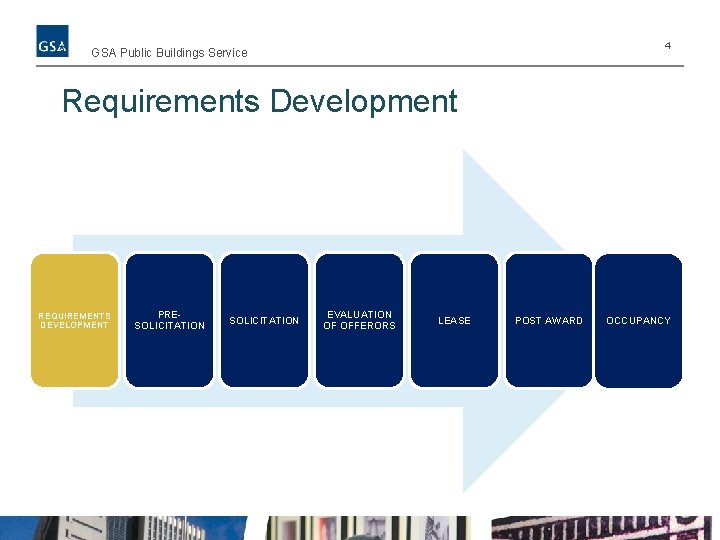Select the Evaluation of Offerors box
This screenshot has height=540, width=720.
(360, 321)
